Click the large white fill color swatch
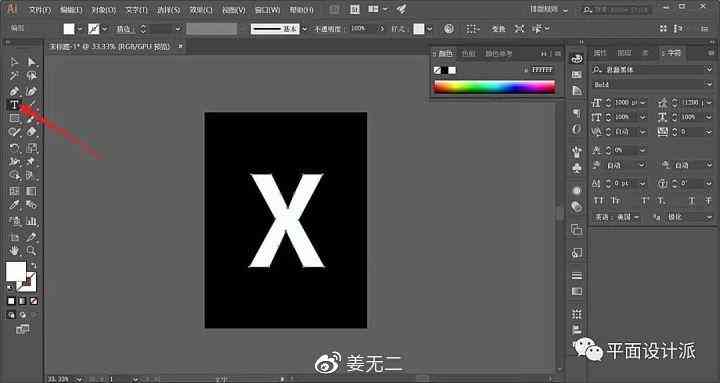 coord(15,271)
